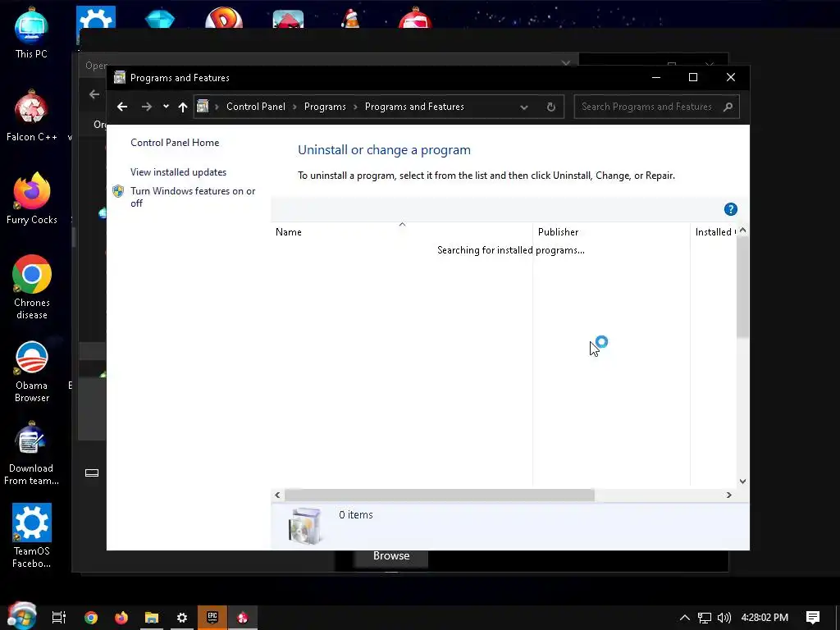Refresh the Programs and Features list
Screen dimensions: 840x630
550,107
